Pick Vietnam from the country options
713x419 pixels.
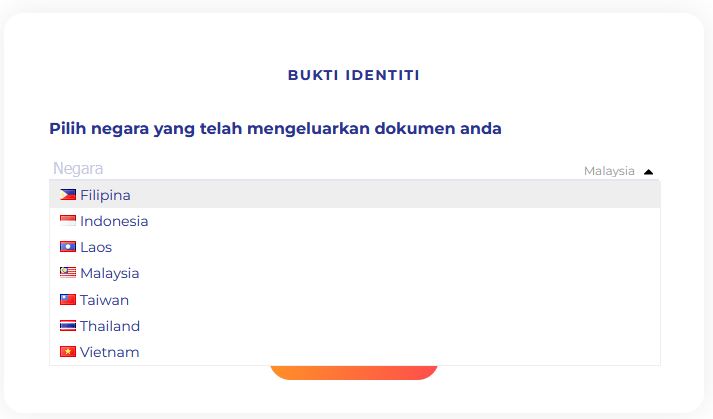pos(355,352)
